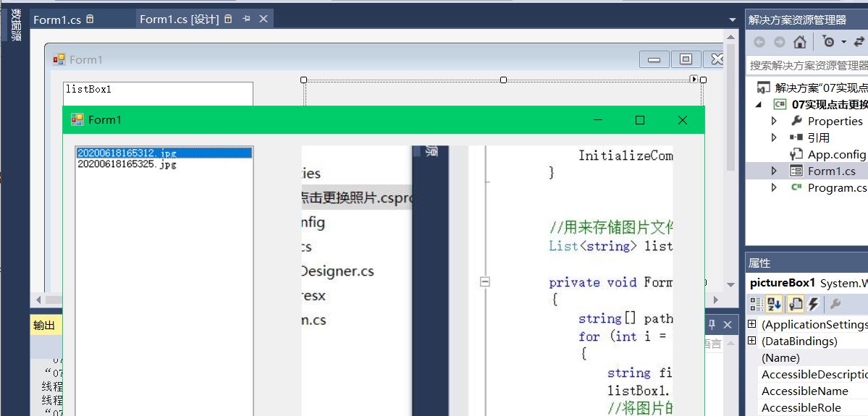Screen dimensions: 868x416
Task: Pin the Form1.cs [设计] tab
Action: 246,20
